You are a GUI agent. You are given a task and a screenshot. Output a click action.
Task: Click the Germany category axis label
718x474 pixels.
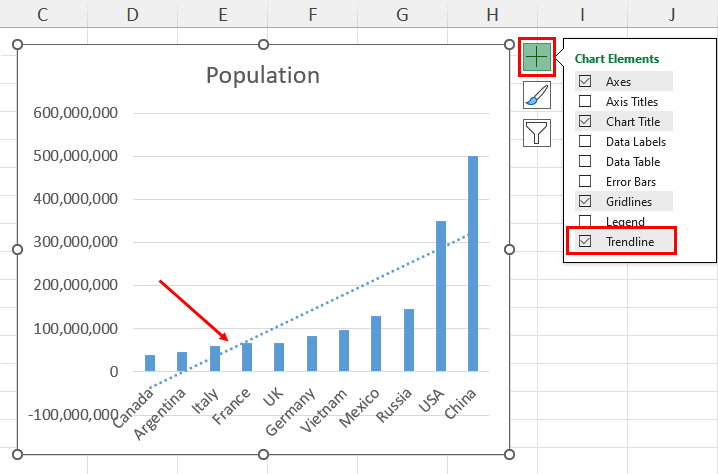(x=290, y=412)
